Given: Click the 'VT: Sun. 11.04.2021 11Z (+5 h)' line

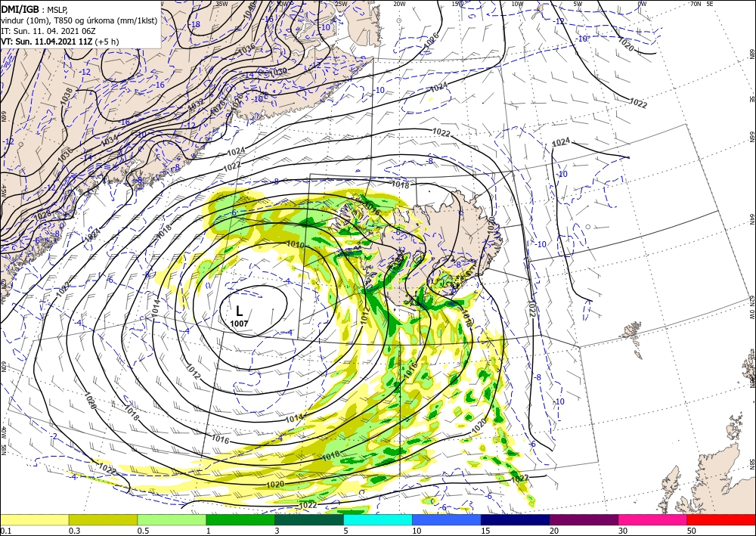Looking at the screenshot, I should coord(60,42).
